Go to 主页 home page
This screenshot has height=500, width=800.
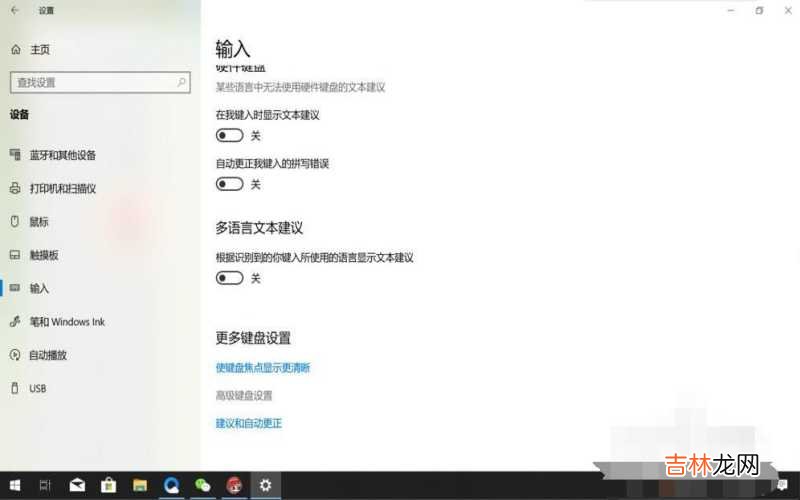point(39,49)
